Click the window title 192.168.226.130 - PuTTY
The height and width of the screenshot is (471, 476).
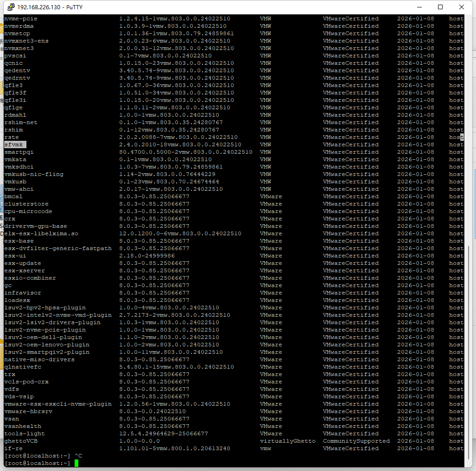point(50,7)
